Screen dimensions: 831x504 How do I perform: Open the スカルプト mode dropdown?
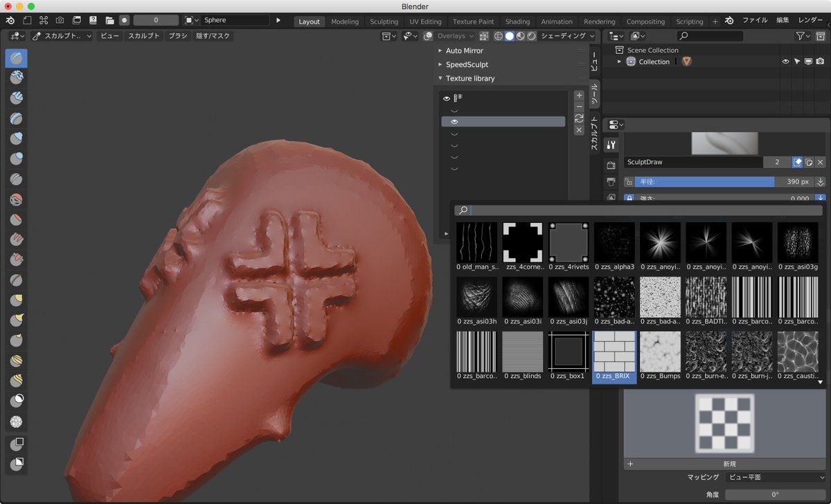coord(62,36)
